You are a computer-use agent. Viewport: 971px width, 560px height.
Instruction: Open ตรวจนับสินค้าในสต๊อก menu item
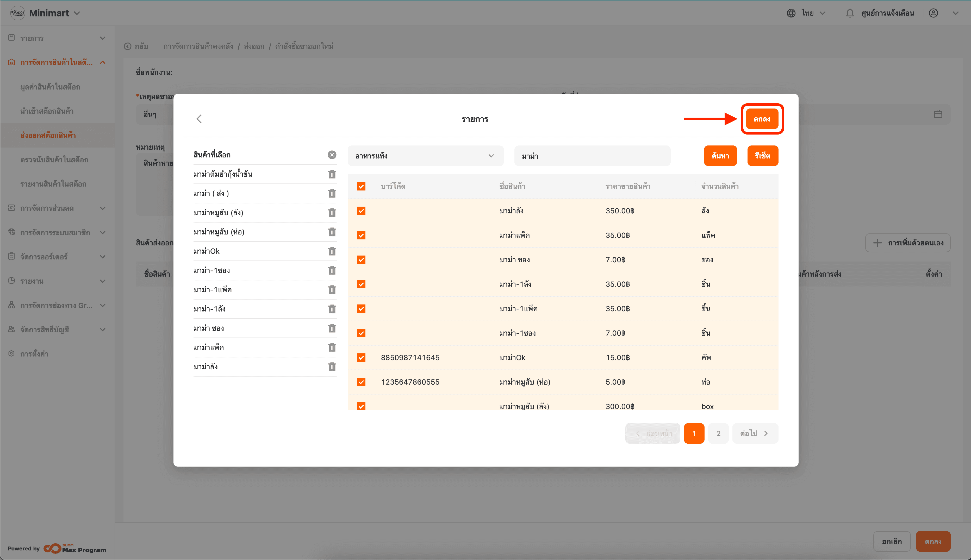click(54, 160)
